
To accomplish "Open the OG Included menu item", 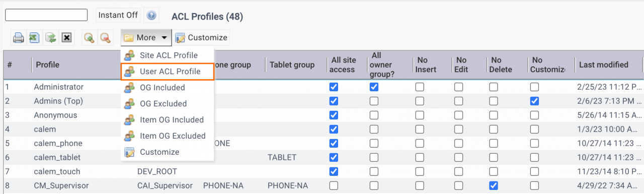I will [x=162, y=88].
